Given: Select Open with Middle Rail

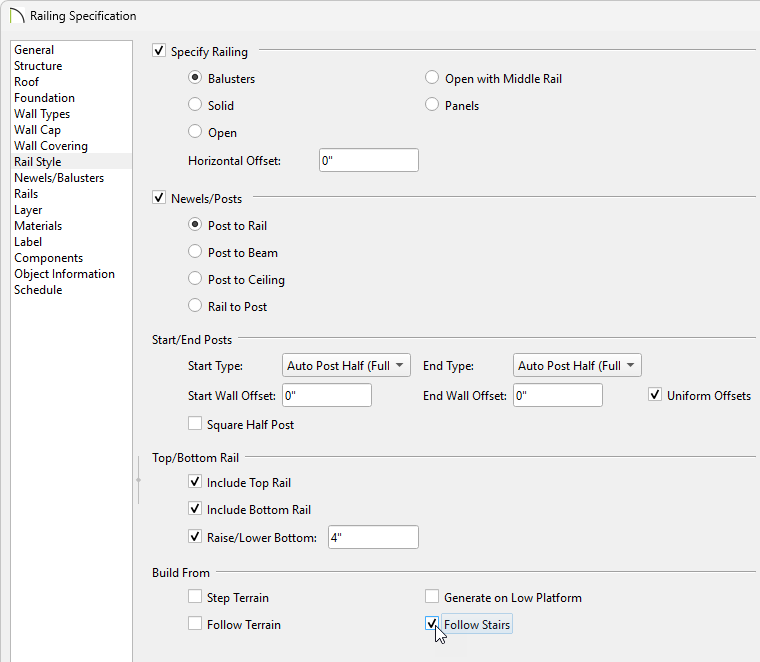Looking at the screenshot, I should pos(432,78).
